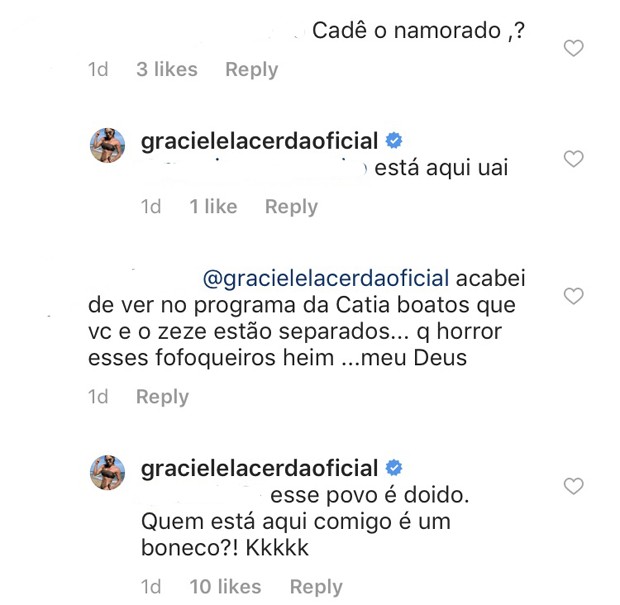Screen dimensions: 620x605
Task: Open gracielelacerdaoficial username above "está aqui uai"
Action: coord(259,139)
